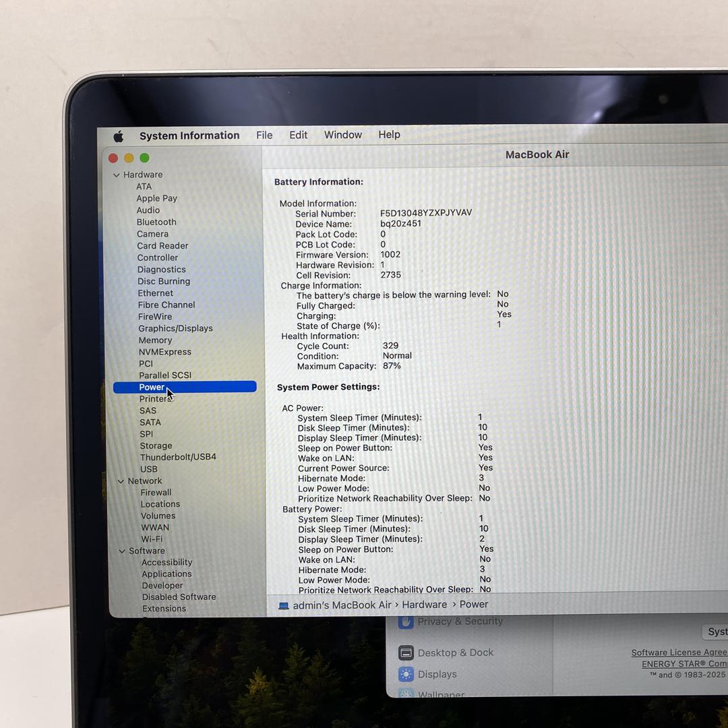This screenshot has width=728, height=728.
Task: Collapse the Software section chevron
Action: (x=122, y=551)
